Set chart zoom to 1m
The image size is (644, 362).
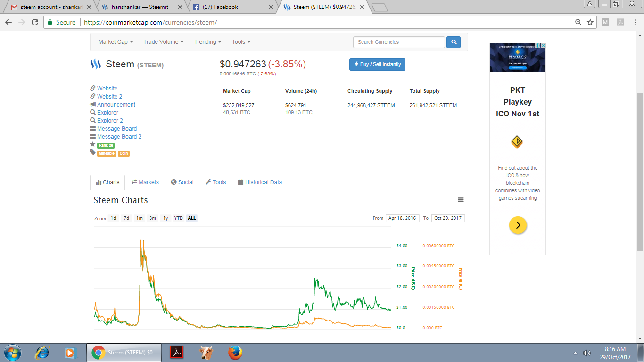[140, 218]
